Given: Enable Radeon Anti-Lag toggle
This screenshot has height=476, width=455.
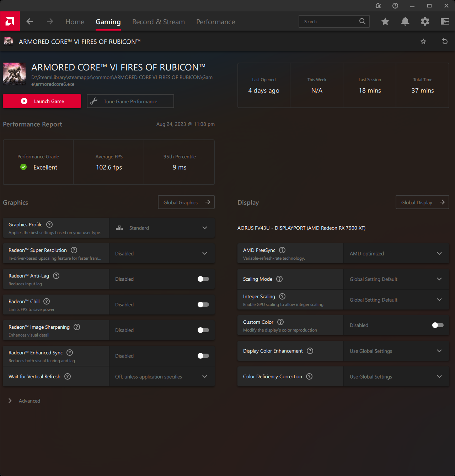Looking at the screenshot, I should [203, 279].
